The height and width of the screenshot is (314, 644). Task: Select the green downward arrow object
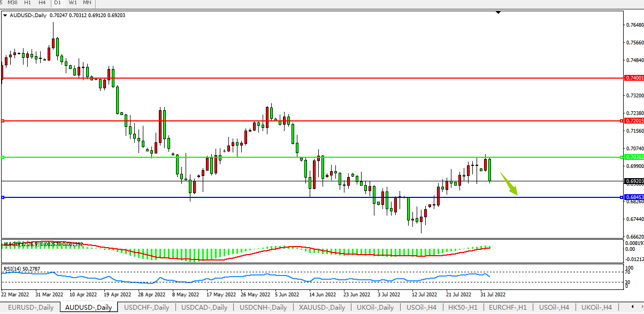coord(509,184)
